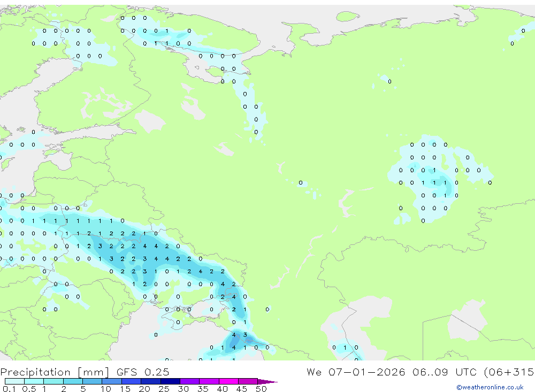Click the 45–50 mm legend color box

[x=248, y=381]
